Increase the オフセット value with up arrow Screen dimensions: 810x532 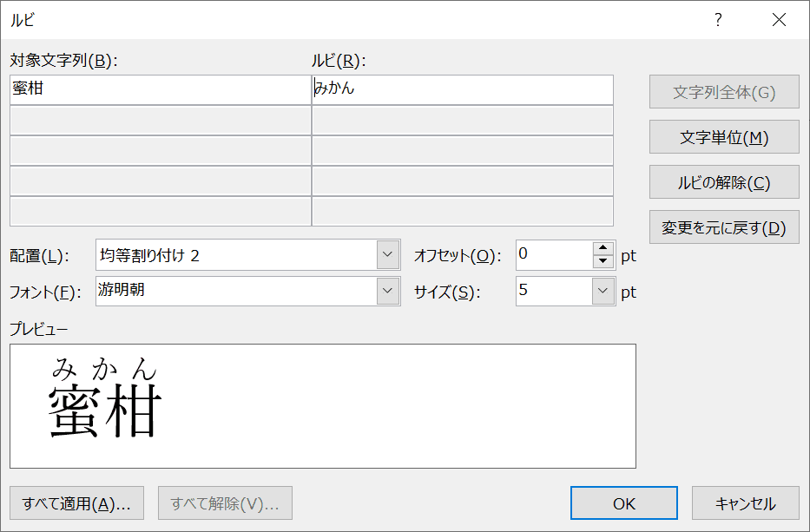coord(603,248)
